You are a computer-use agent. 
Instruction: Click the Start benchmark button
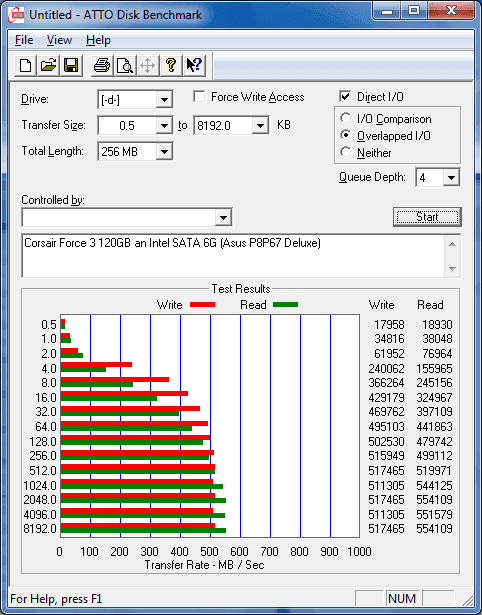427,217
